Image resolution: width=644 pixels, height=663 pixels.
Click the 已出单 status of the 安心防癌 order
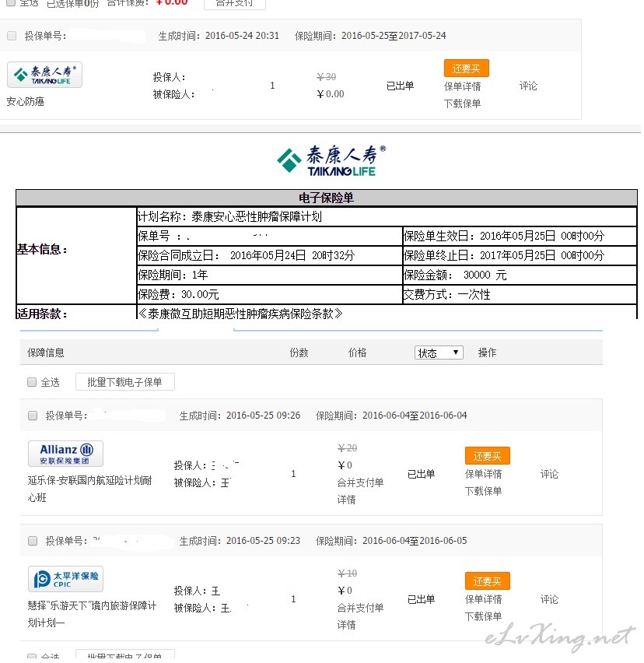(x=401, y=86)
